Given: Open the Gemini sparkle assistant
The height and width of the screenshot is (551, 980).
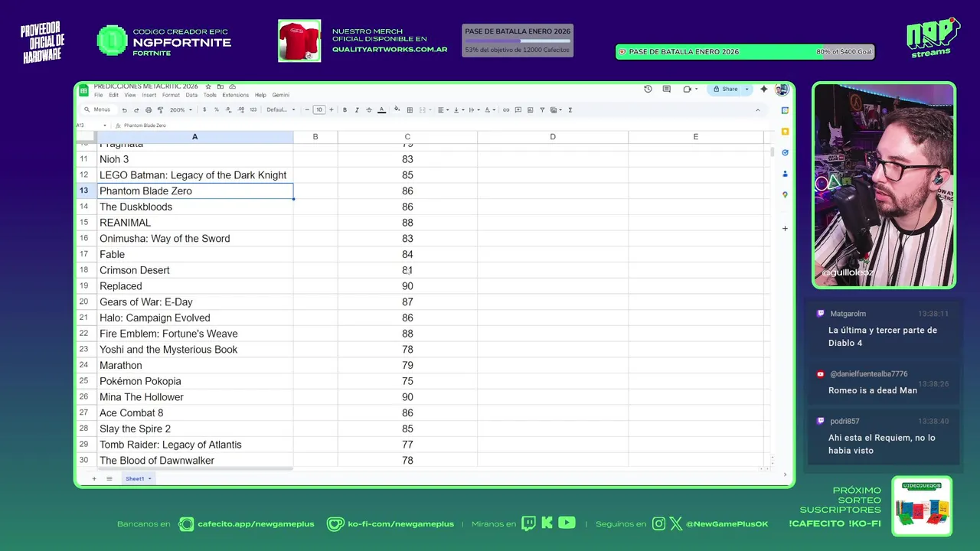Looking at the screenshot, I should [764, 89].
